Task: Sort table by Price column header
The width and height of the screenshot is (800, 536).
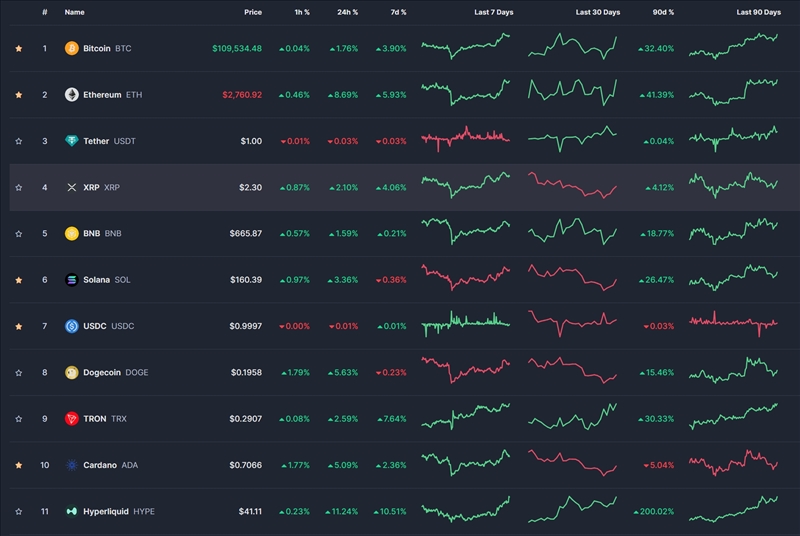Action: (x=252, y=12)
